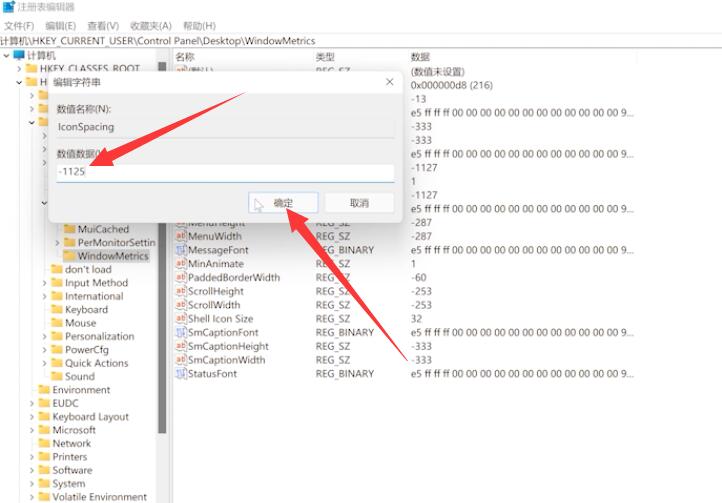
Task: Click the 数值数据 input field containing -1125
Action: (x=225, y=173)
